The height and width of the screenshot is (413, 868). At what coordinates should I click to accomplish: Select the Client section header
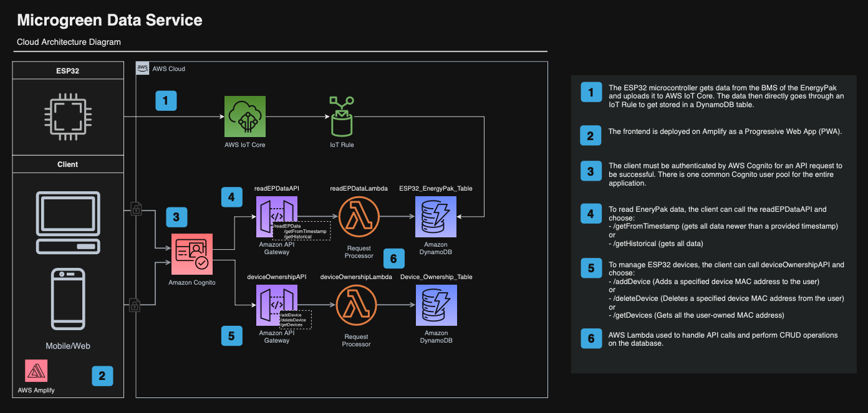point(67,164)
